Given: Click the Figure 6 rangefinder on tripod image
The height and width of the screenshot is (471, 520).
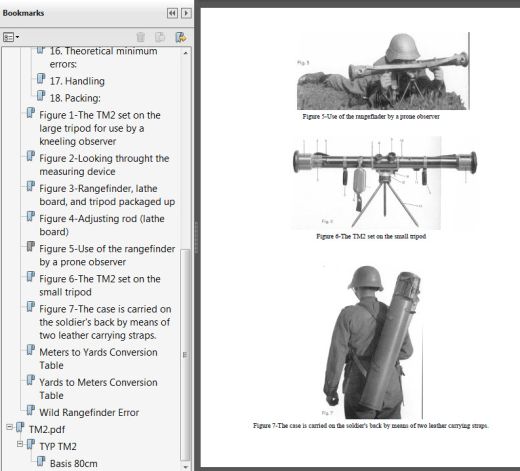Looking at the screenshot, I should pos(384,183).
